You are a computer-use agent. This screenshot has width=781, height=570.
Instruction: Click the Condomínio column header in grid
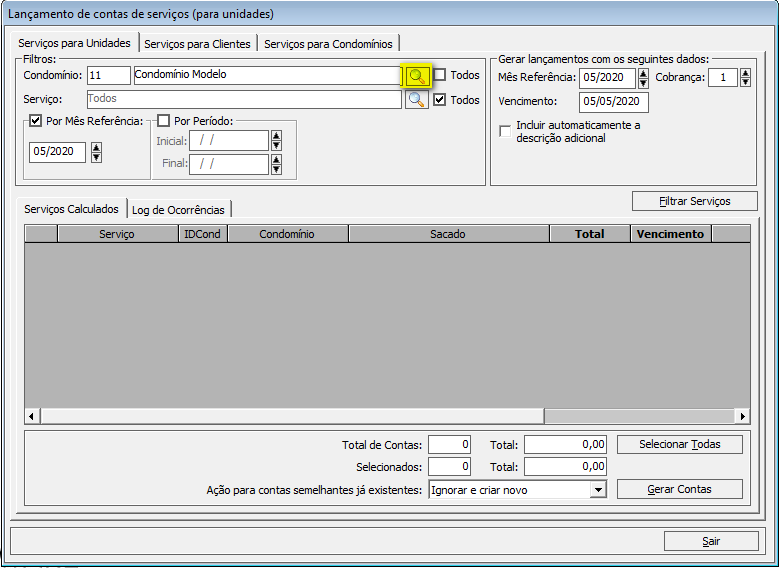288,234
